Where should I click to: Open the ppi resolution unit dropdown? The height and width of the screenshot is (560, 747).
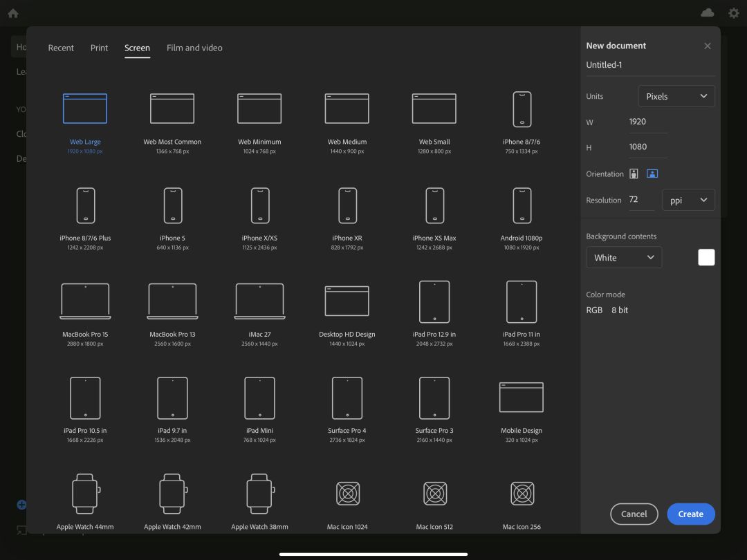(688, 200)
